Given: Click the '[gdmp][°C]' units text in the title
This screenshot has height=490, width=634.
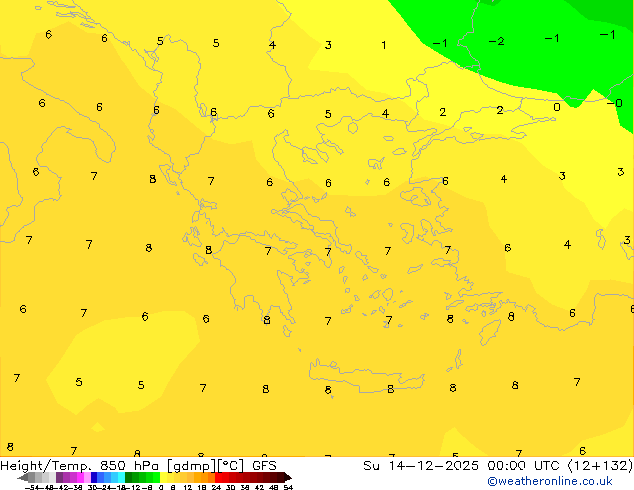Looking at the screenshot, I should pyautogui.click(x=205, y=466).
